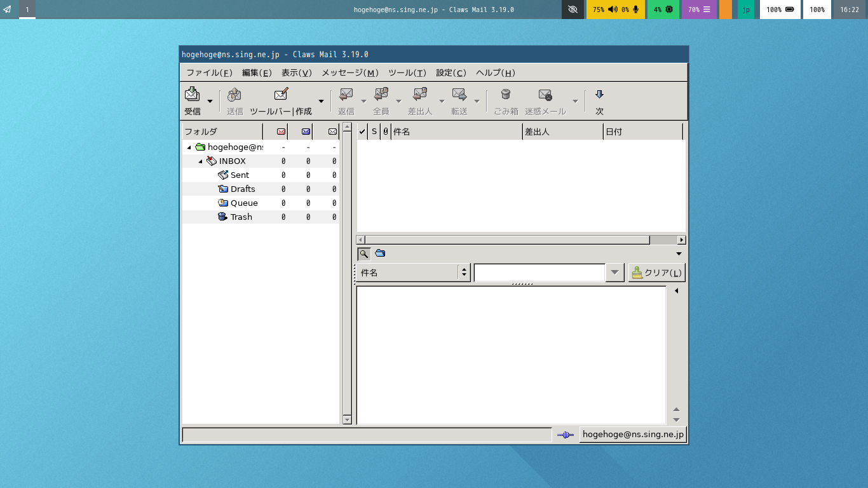Click the quick search text field
Image resolution: width=868 pixels, height=488 pixels.
(539, 273)
